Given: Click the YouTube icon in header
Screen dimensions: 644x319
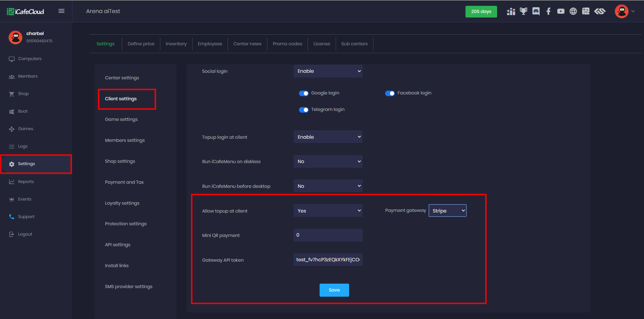Looking at the screenshot, I should [561, 11].
